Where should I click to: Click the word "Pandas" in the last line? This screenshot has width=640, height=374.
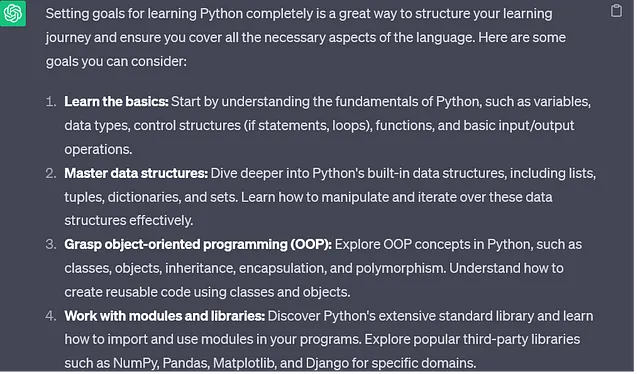tap(186, 363)
